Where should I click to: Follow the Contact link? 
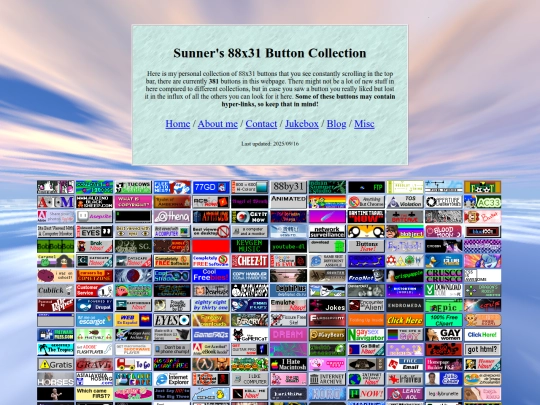click(261, 124)
